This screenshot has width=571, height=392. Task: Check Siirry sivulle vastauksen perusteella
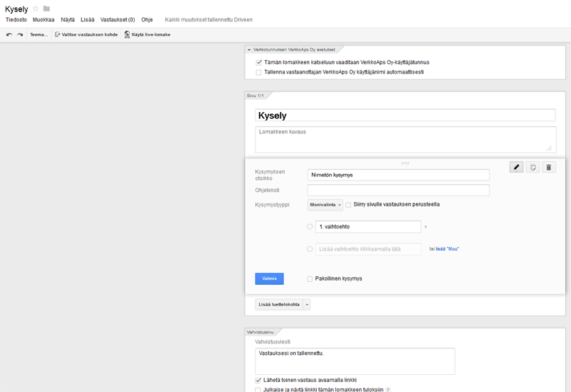point(348,205)
